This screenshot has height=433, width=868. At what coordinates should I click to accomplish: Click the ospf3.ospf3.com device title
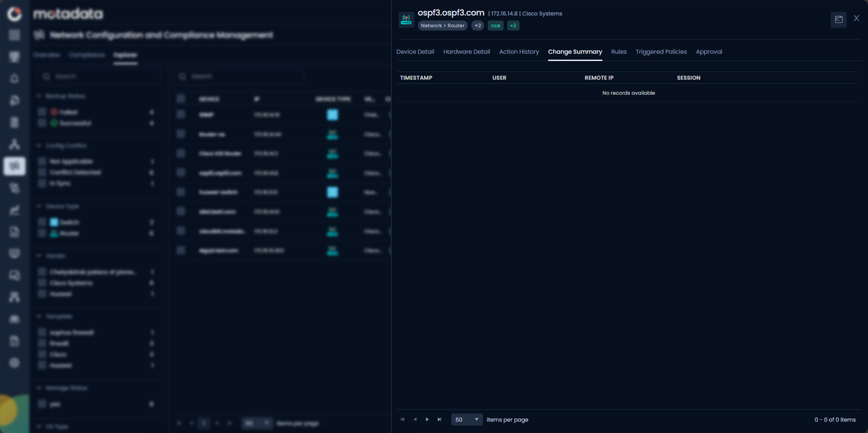point(451,13)
